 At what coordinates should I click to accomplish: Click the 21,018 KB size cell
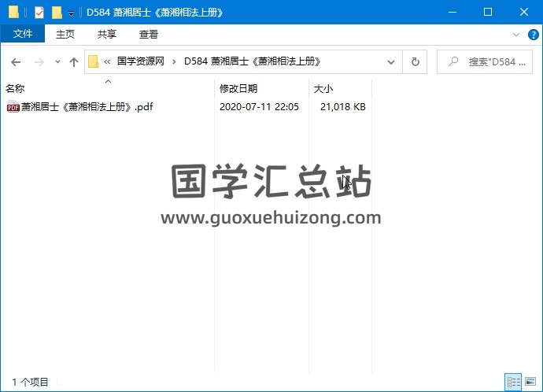343,106
